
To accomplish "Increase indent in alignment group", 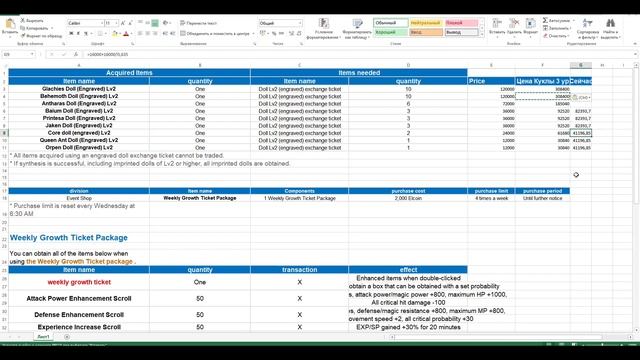I will 173,33.
